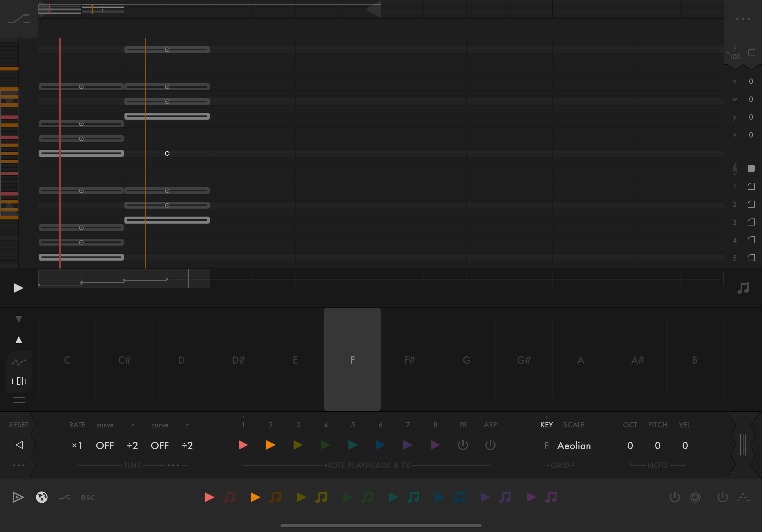Open the Aeolian scale selector

coord(574,446)
